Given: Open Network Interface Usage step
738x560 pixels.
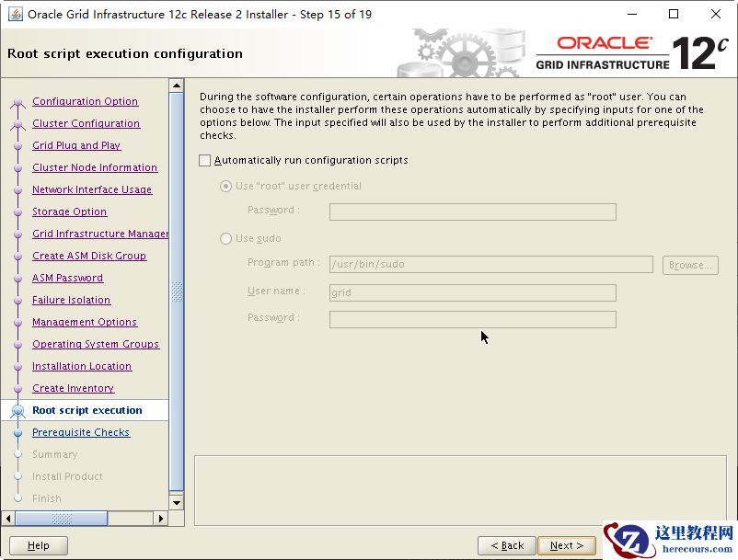Looking at the screenshot, I should (92, 189).
